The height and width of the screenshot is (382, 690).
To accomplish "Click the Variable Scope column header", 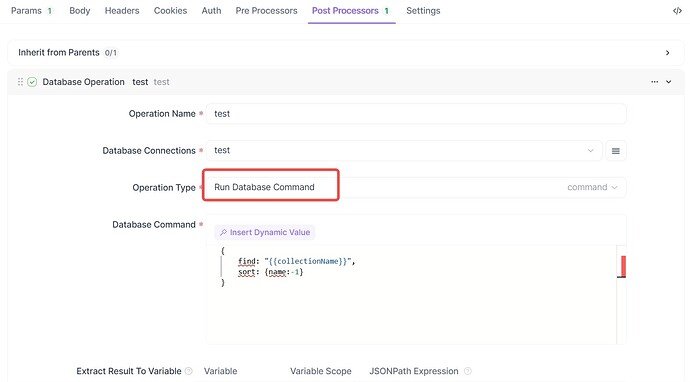I will (320, 371).
